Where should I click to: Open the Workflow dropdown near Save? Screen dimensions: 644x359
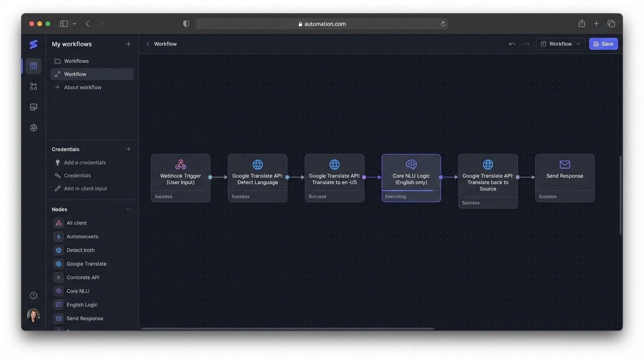tap(560, 44)
